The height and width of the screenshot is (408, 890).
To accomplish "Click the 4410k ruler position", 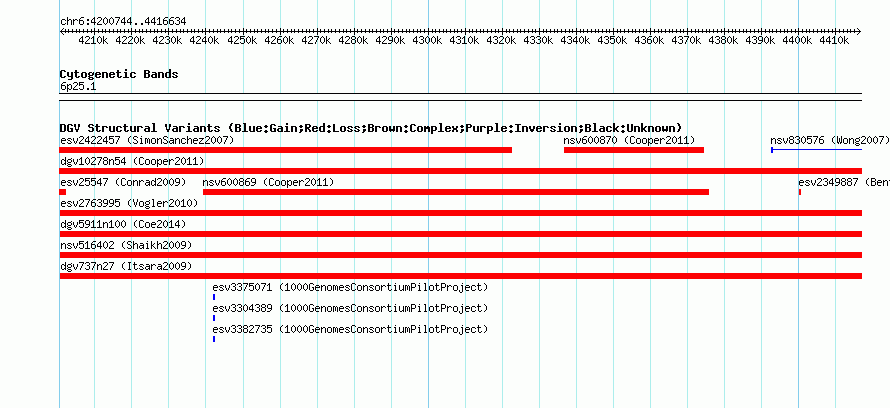I will [x=834, y=40].
